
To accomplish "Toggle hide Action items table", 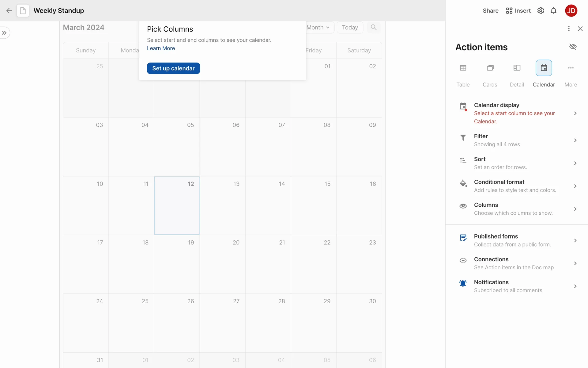I will coord(573,47).
